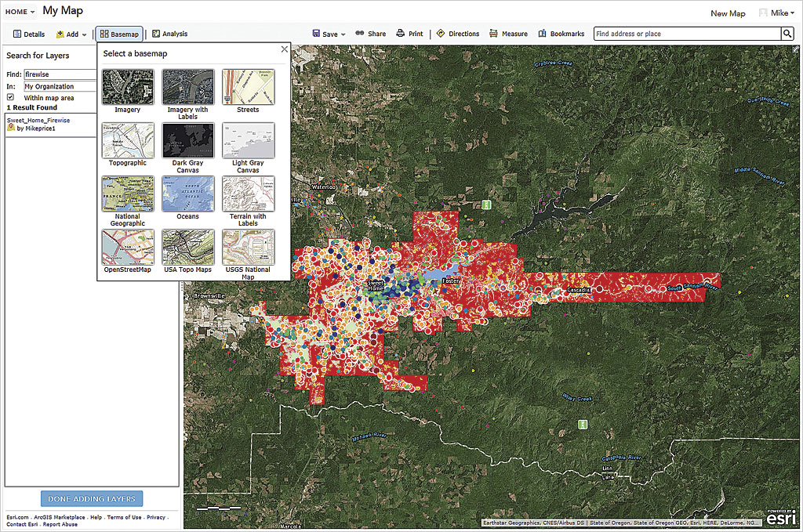803x532 pixels.
Task: Choose the Dark Gray Canvas basemap
Action: tap(187, 140)
